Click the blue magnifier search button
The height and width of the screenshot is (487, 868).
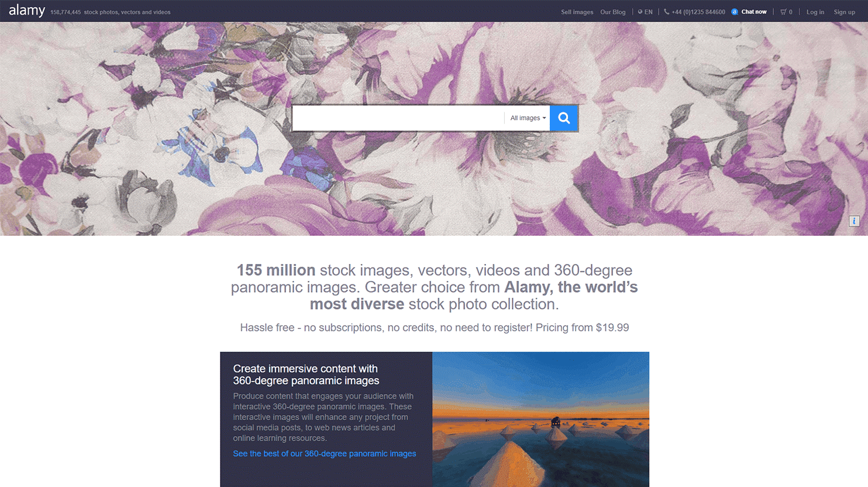click(x=564, y=118)
